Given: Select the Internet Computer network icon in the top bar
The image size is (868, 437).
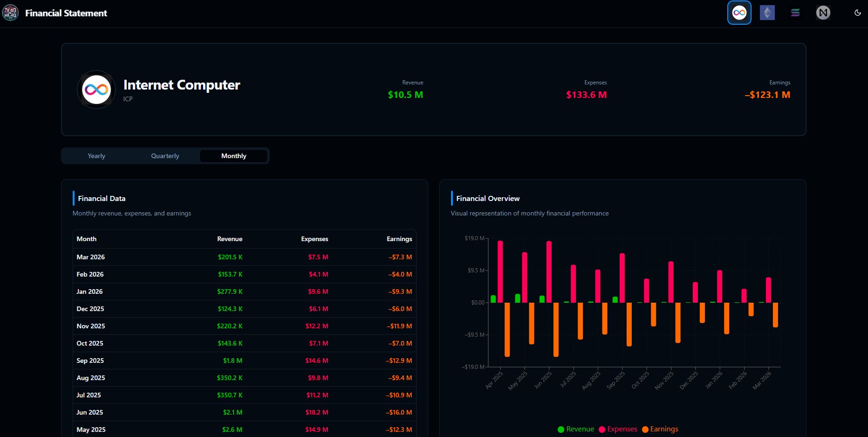Looking at the screenshot, I should (739, 13).
